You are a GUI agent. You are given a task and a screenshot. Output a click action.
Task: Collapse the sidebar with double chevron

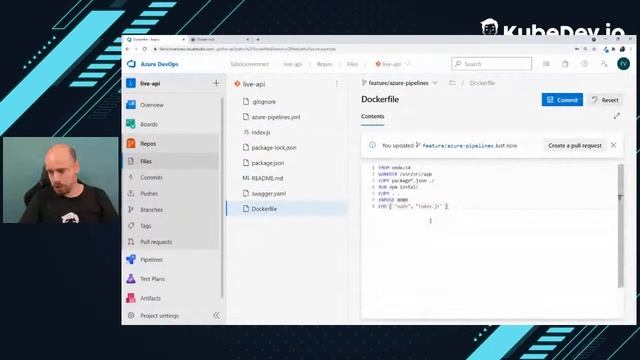(x=216, y=316)
